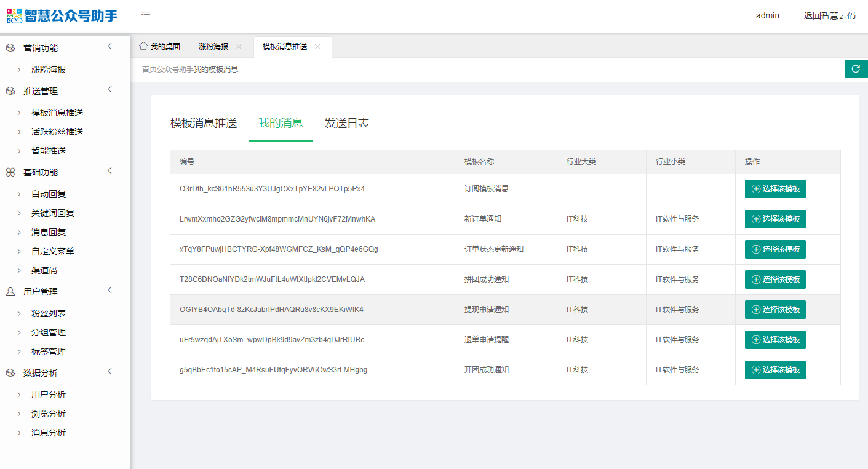Screen dimensions: 868x469
Task: Click the 用户管理 person icon
Action: click(x=10, y=292)
